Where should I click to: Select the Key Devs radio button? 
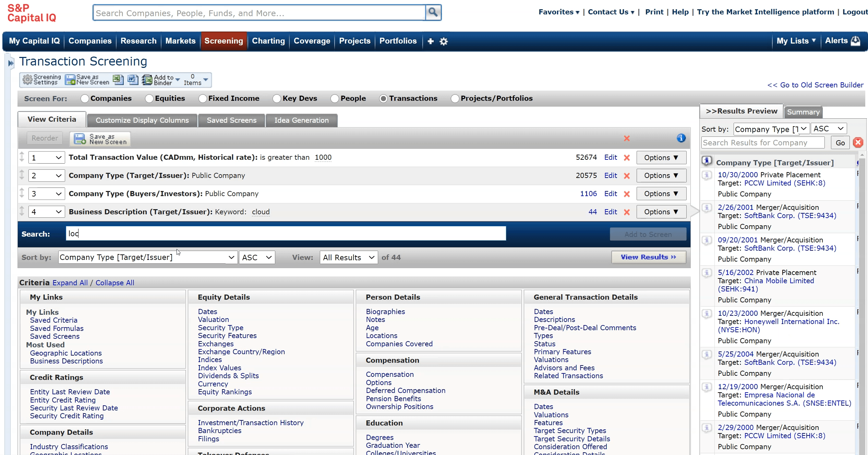[277, 99]
